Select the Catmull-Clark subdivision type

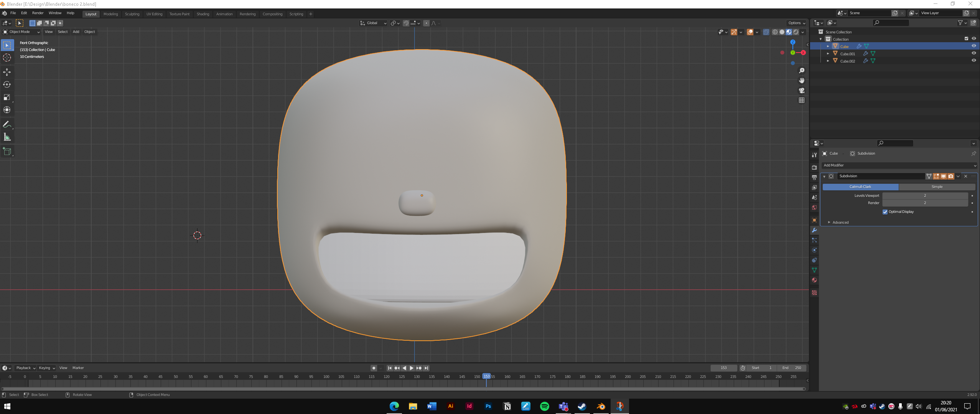[x=860, y=187]
